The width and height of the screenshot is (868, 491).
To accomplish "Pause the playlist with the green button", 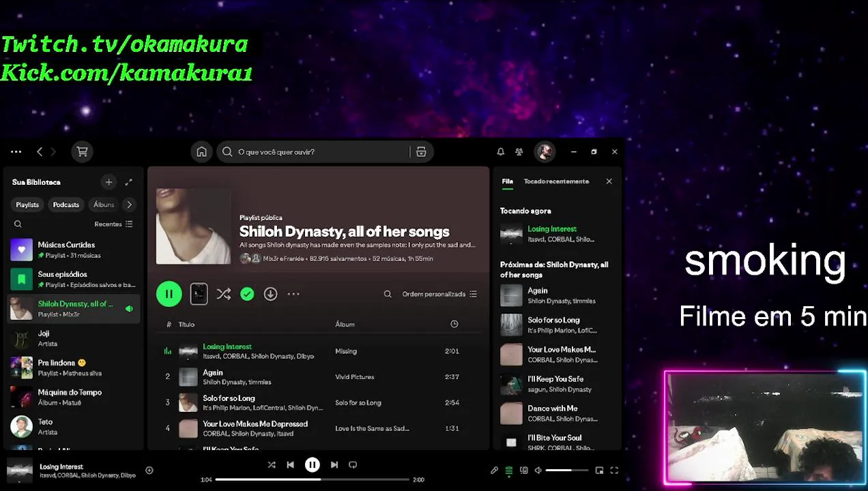I will click(169, 294).
